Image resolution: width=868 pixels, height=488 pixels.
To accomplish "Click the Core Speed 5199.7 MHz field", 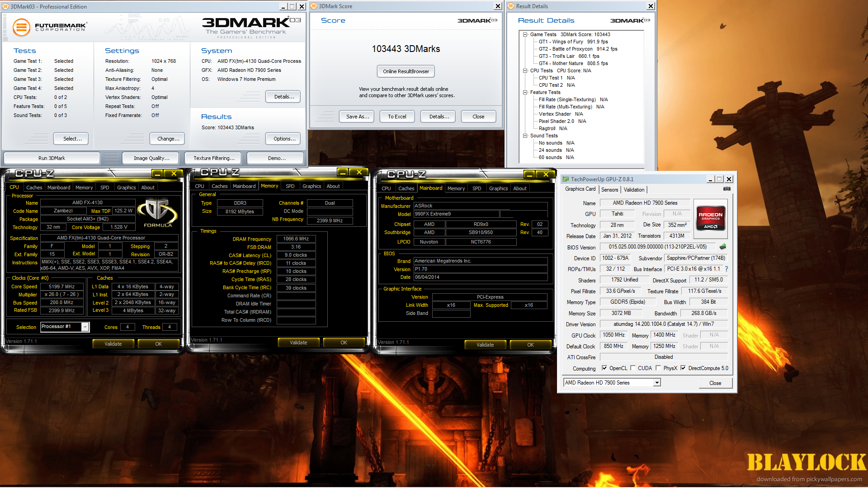I will coord(61,286).
